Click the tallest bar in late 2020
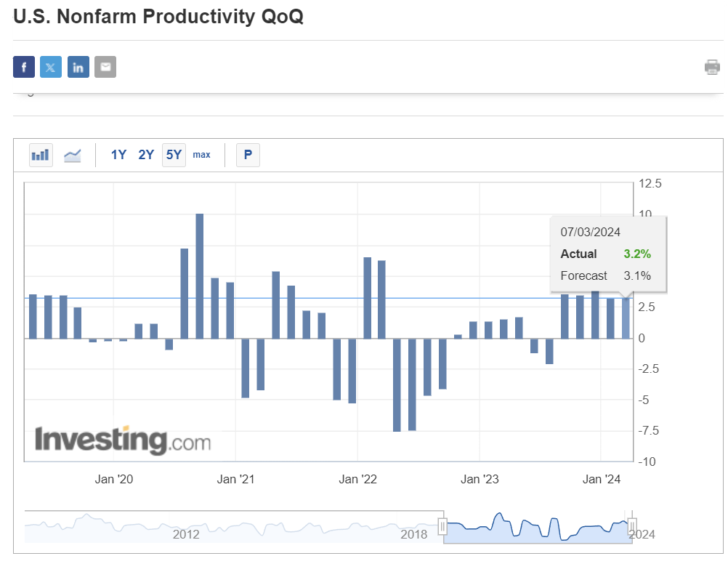This screenshot has width=728, height=564. click(x=200, y=276)
